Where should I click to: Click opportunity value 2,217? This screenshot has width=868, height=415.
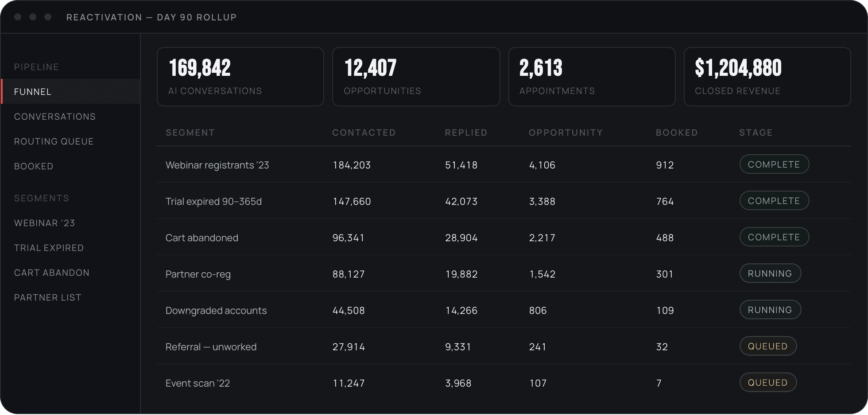coord(542,238)
